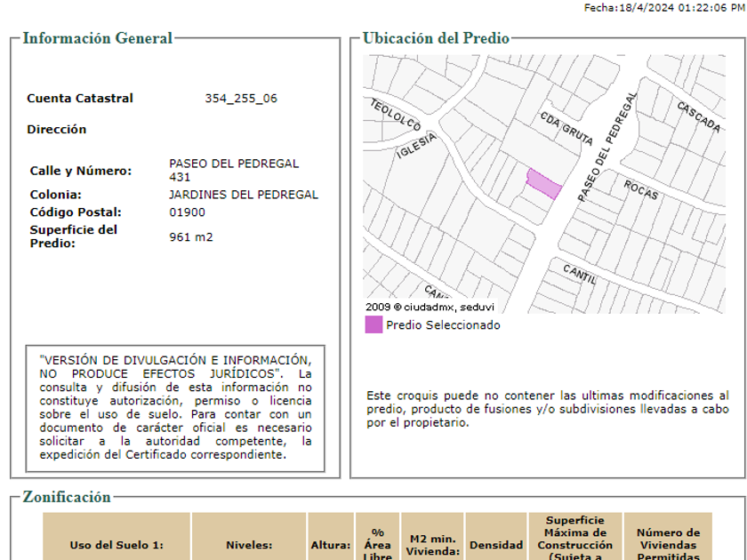The width and height of the screenshot is (747, 560).
Task: Click the legal disclaimer text box
Action: pyautogui.click(x=176, y=407)
